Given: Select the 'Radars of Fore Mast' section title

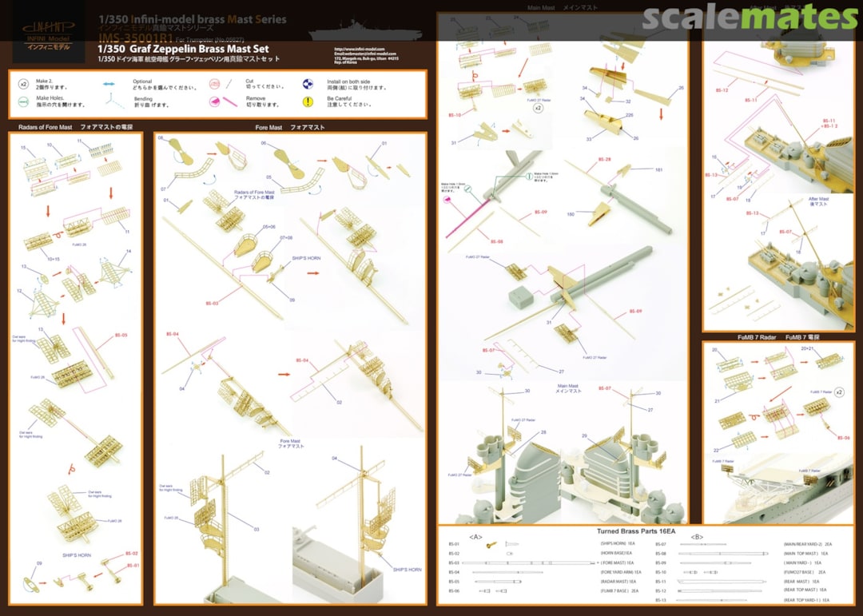Looking at the screenshot, I should pyautogui.click(x=75, y=127).
